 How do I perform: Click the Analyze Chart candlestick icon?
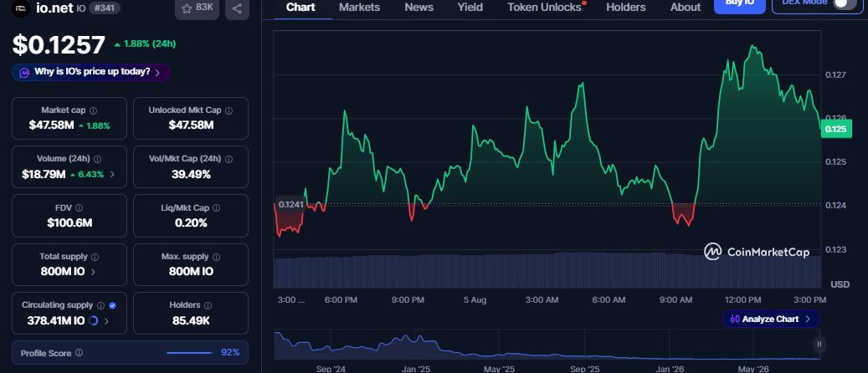pyautogui.click(x=735, y=319)
